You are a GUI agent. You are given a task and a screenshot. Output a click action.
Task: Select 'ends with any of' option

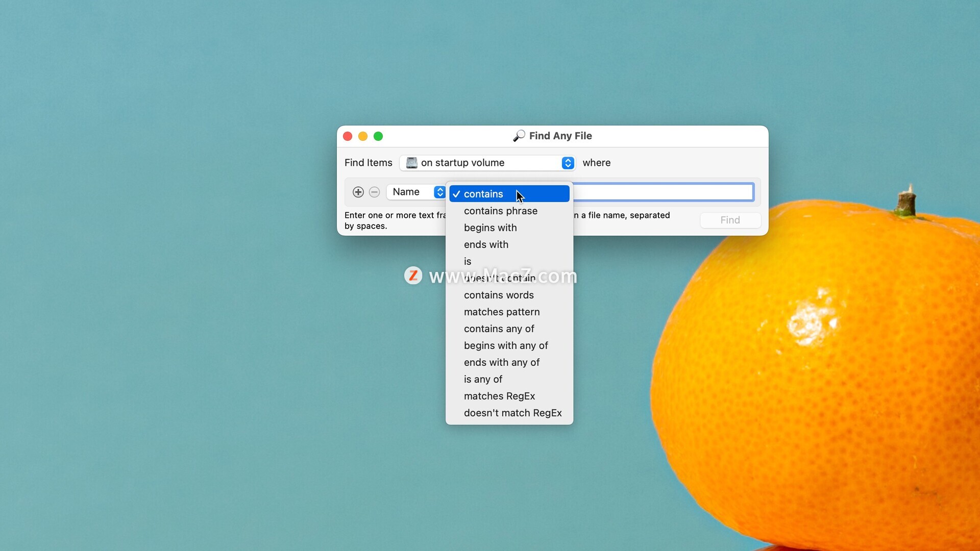pos(509,362)
